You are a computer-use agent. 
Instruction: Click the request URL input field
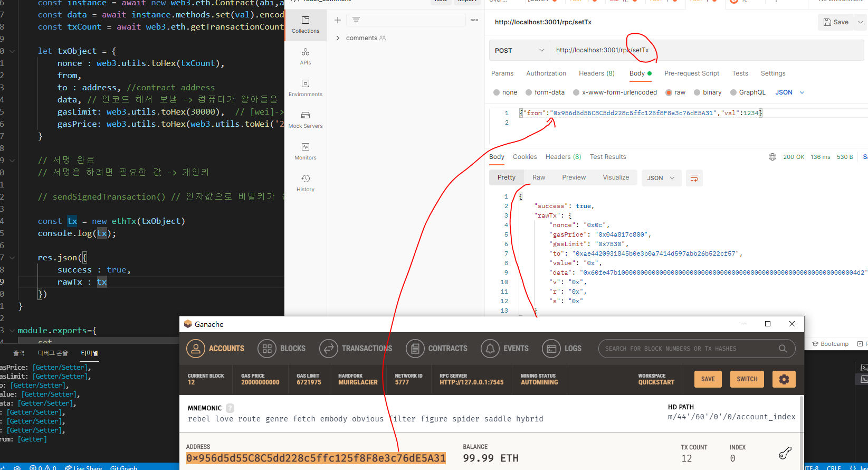(x=708, y=50)
